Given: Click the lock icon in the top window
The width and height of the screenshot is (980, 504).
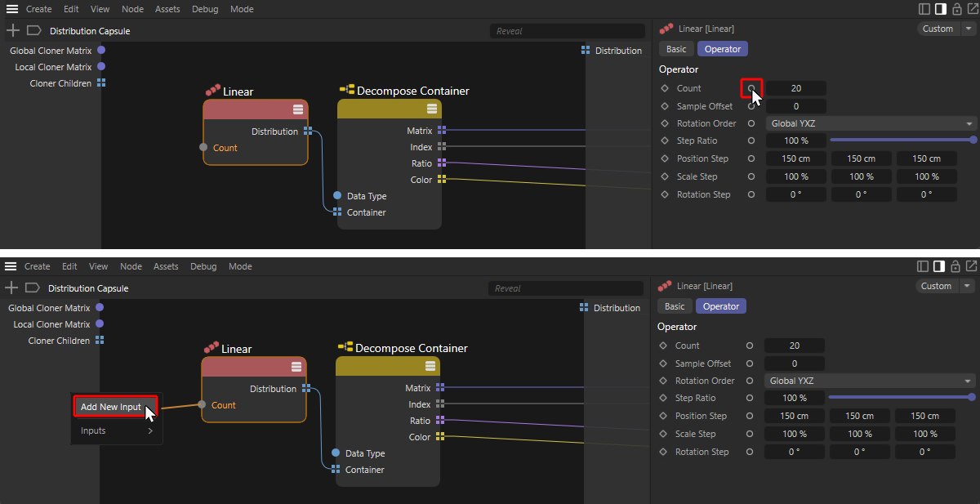Looking at the screenshot, I should (956, 9).
